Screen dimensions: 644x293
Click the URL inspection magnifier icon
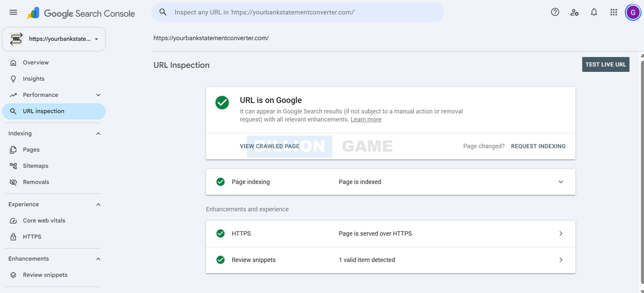click(13, 111)
